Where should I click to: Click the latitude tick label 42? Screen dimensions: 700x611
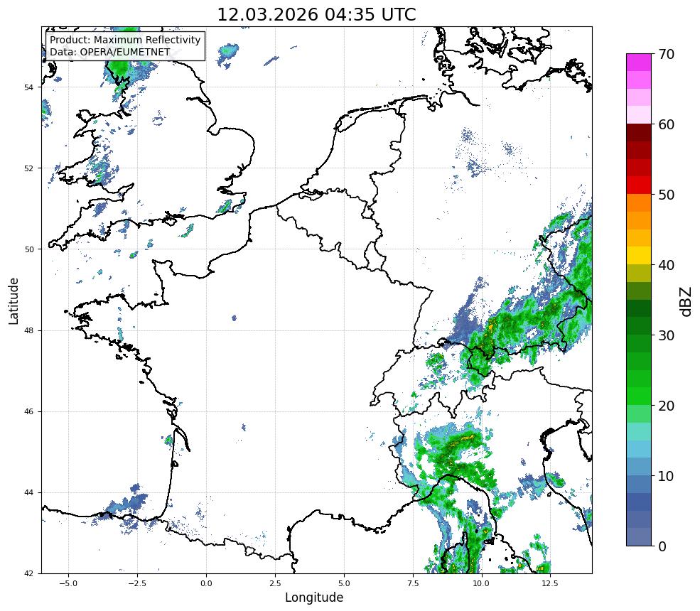[x=28, y=573]
